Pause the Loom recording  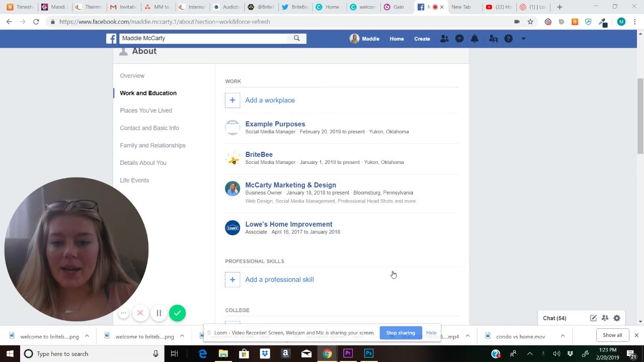[x=158, y=313]
